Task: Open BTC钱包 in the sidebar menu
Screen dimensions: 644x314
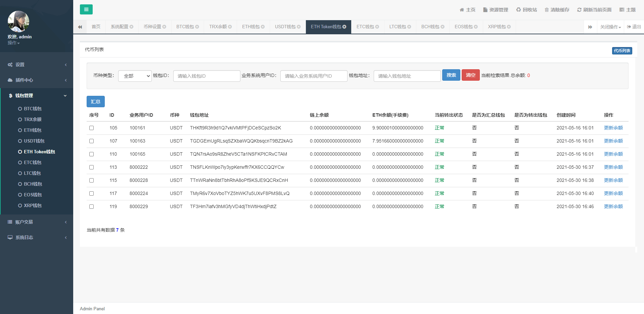Action: (33, 109)
